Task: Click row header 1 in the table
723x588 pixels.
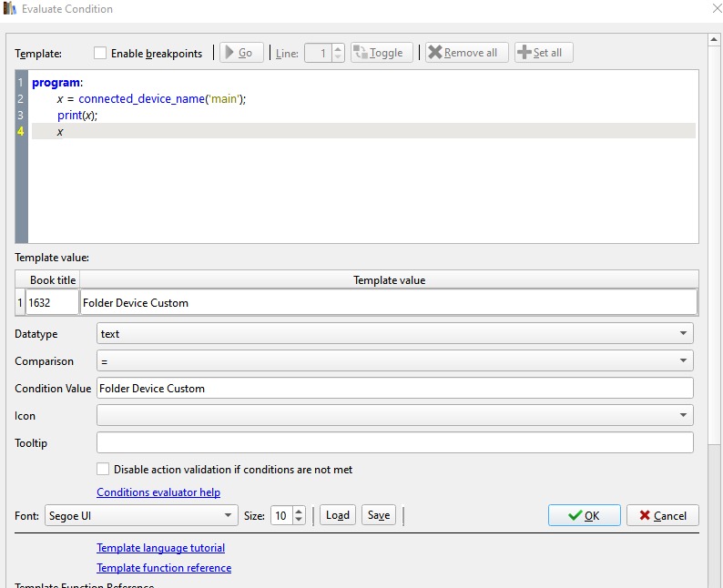Action: tap(20, 302)
